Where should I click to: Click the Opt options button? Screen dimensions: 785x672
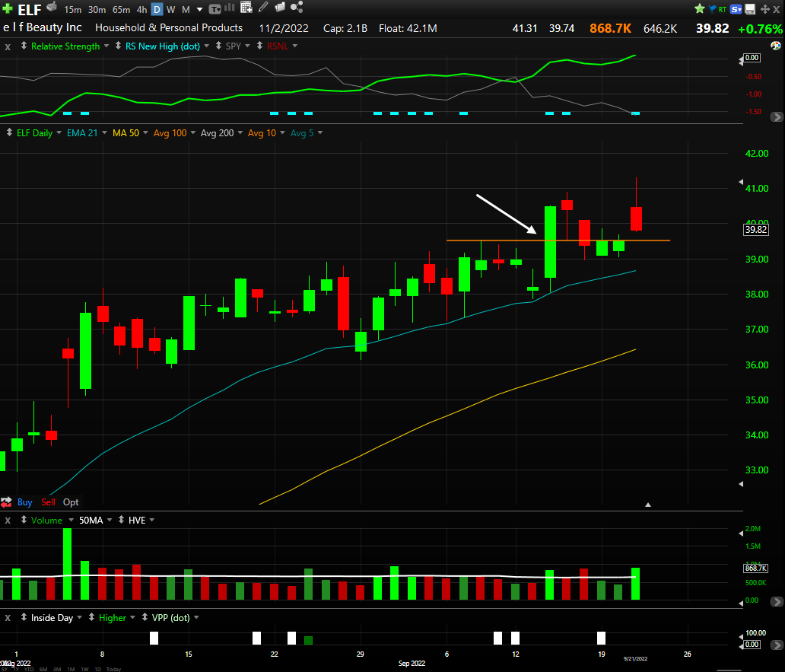(x=71, y=502)
